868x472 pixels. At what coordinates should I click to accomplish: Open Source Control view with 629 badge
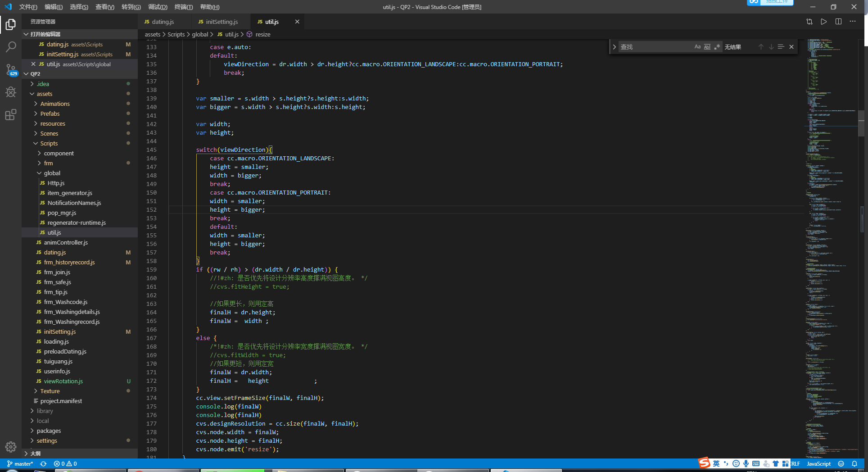11,70
